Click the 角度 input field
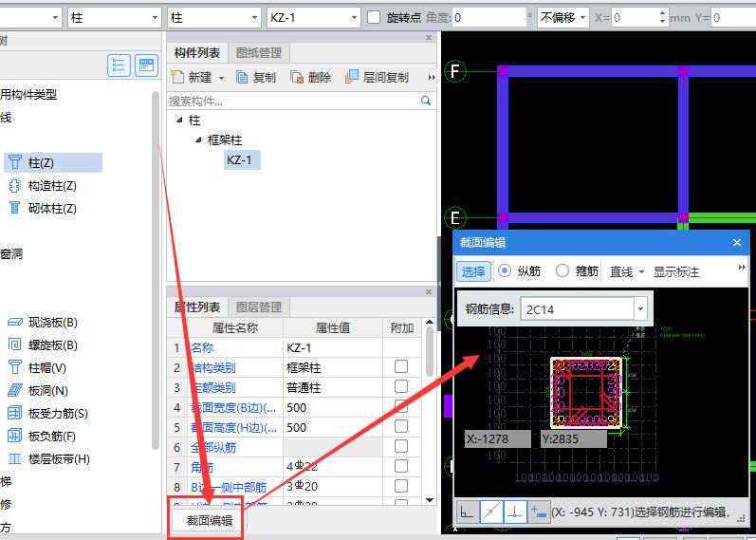 click(x=489, y=18)
